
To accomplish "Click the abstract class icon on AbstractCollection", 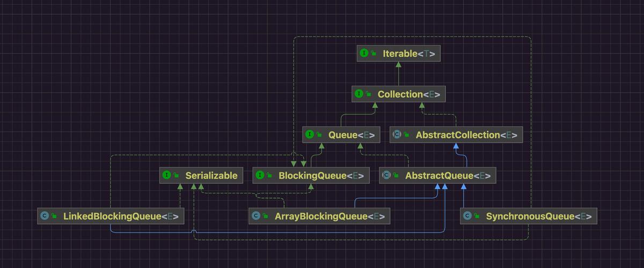I will pyautogui.click(x=397, y=135).
